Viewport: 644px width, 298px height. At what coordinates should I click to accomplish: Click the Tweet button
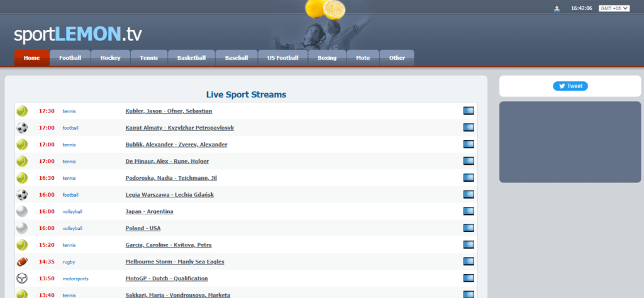pos(570,86)
